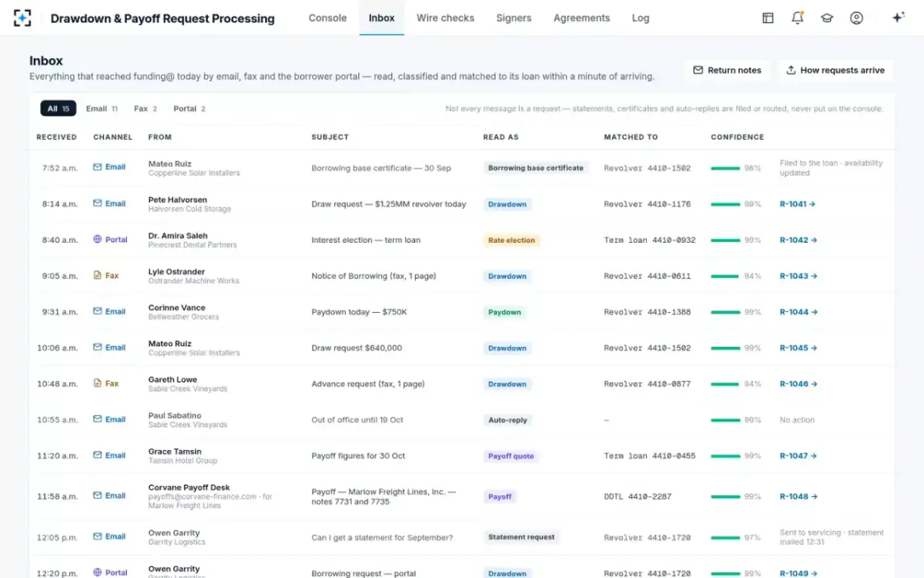The width and height of the screenshot is (924, 578).
Task: Click 'DDTL 4410-2287' cell
Action: point(639,496)
